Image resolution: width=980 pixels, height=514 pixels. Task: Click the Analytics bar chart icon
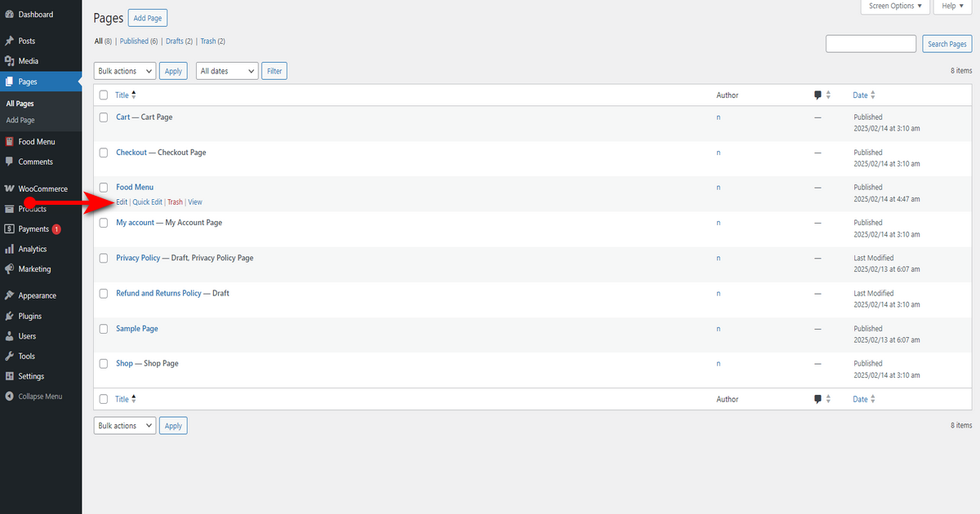pos(9,249)
